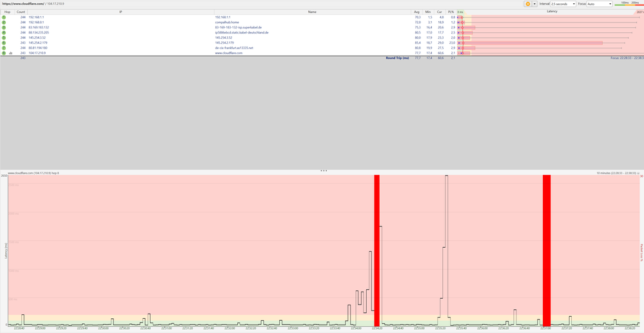
Task: Select the hop 2 green circle icon
Action: pyautogui.click(x=4, y=22)
